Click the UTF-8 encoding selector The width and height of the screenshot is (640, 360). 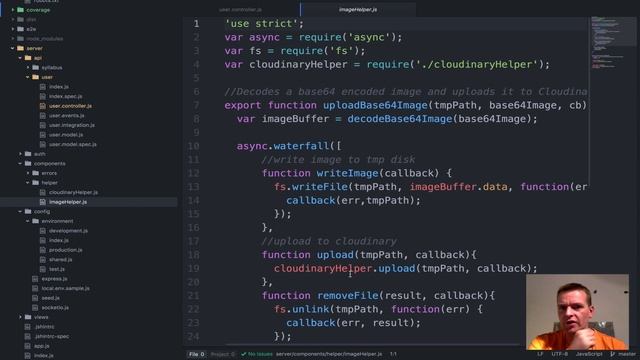pyautogui.click(x=560, y=354)
